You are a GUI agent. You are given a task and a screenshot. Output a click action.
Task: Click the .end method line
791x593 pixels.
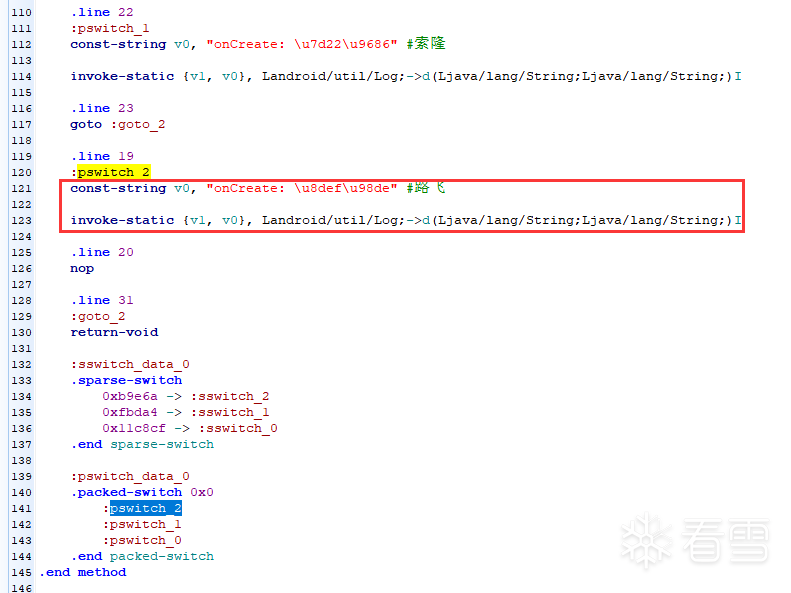click(x=83, y=572)
